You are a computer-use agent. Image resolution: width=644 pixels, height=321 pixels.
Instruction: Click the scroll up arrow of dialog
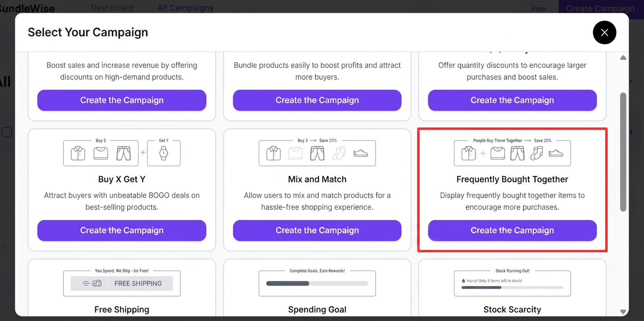pos(623,58)
